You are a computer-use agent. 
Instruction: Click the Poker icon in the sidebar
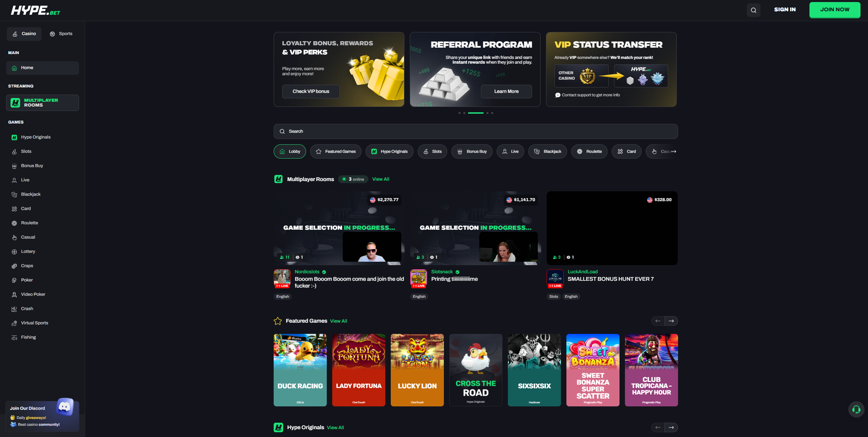[14, 280]
